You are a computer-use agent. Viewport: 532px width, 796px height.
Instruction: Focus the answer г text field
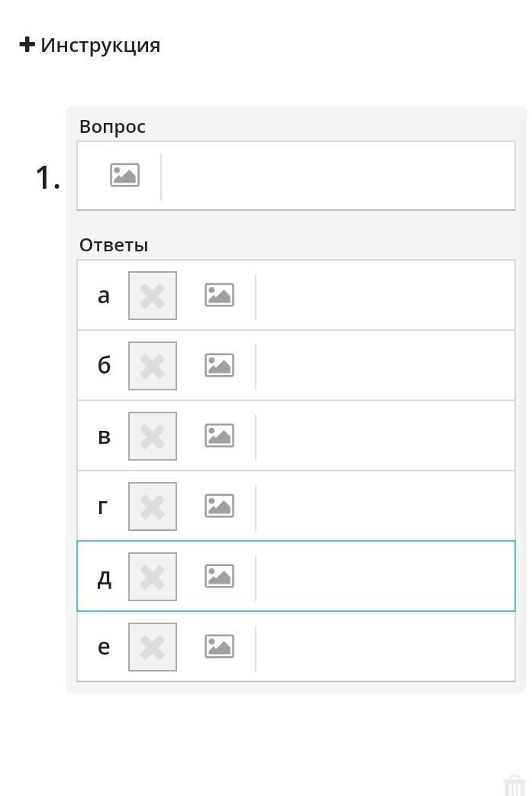tap(384, 506)
